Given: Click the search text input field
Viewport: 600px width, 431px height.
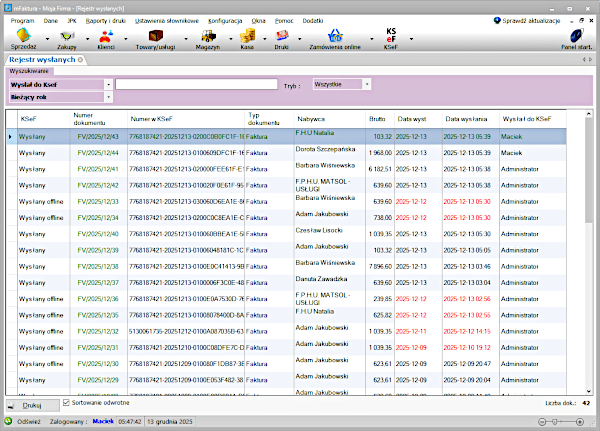Looking at the screenshot, I should click(196, 85).
